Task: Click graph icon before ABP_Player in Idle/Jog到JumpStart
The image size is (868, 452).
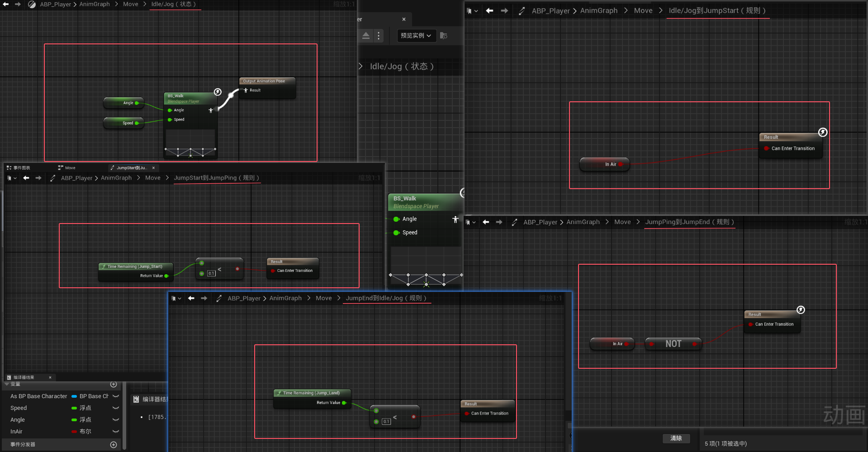Action: 522,11
